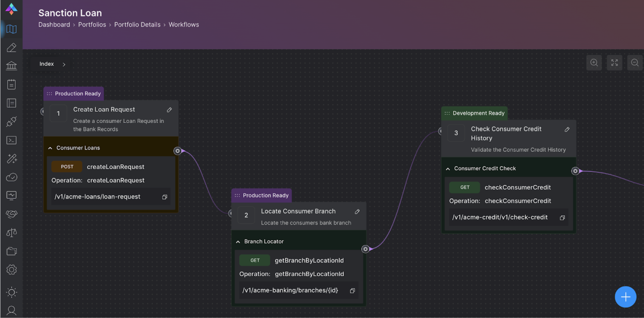This screenshot has width=644, height=318.
Task: Click the Sanction Loan page title
Action: pyautogui.click(x=70, y=13)
